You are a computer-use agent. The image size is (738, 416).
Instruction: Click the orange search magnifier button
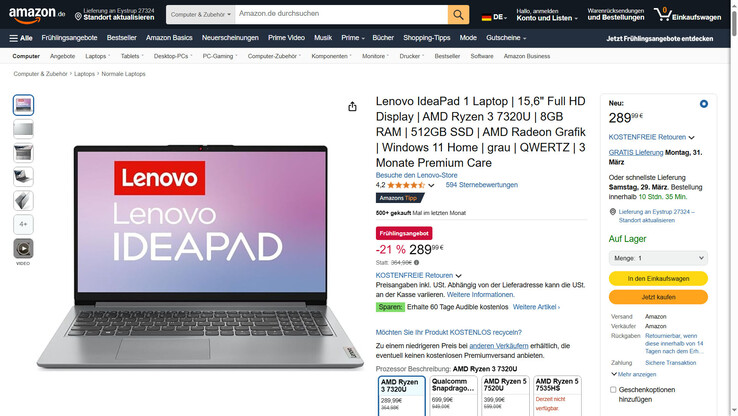click(x=458, y=15)
